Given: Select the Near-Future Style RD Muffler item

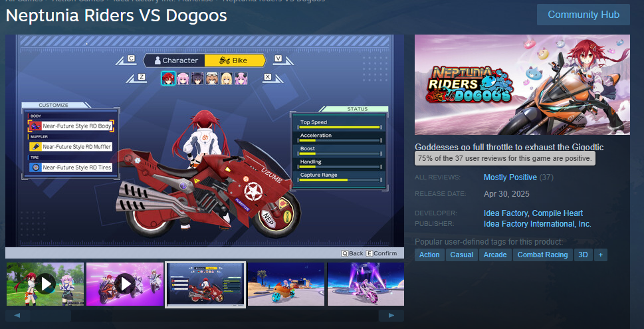Looking at the screenshot, I should point(70,147).
